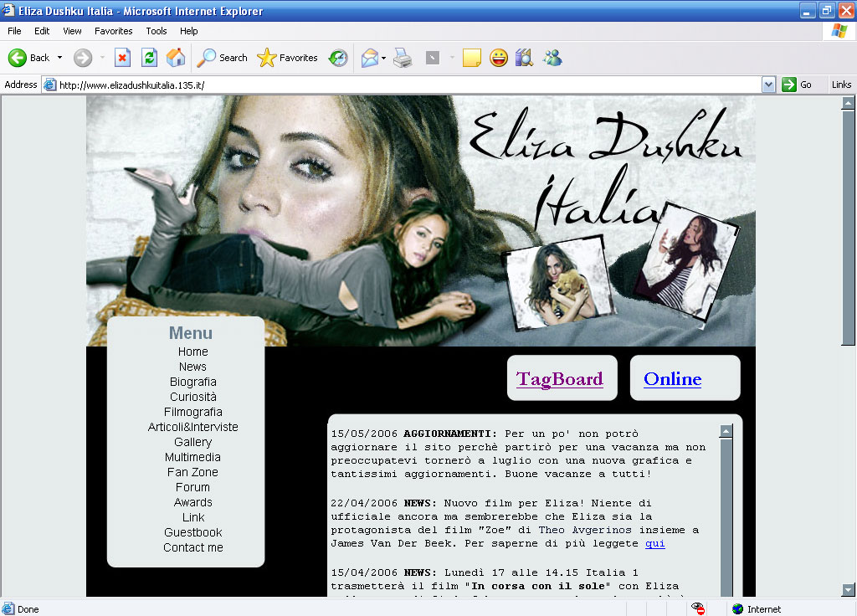The image size is (857, 616).
Task: Click the Mail envelope icon
Action: tap(370, 58)
